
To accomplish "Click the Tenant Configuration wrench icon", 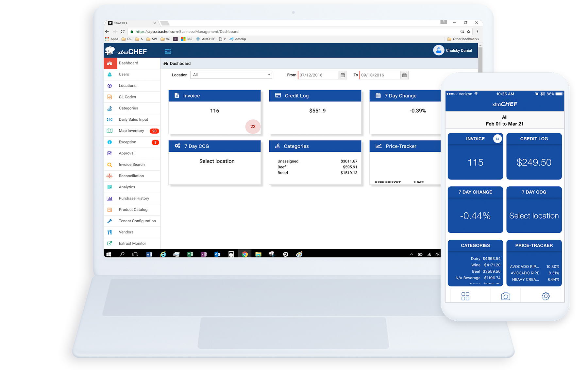I will click(x=110, y=221).
